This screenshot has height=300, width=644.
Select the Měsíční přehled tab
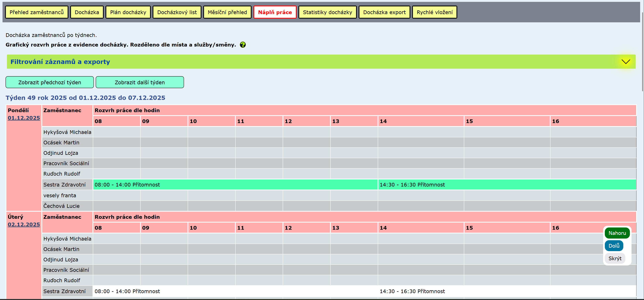(x=227, y=12)
